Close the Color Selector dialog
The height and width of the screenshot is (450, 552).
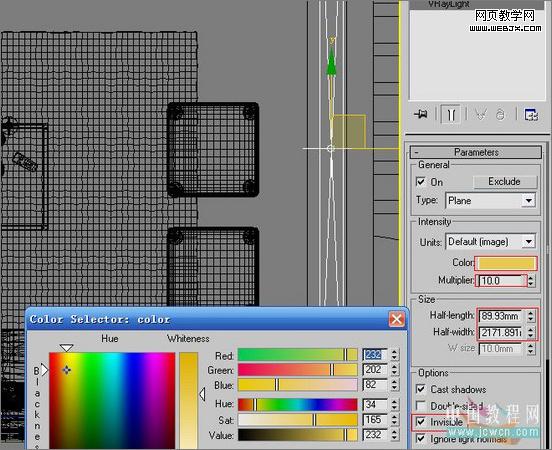(x=396, y=320)
